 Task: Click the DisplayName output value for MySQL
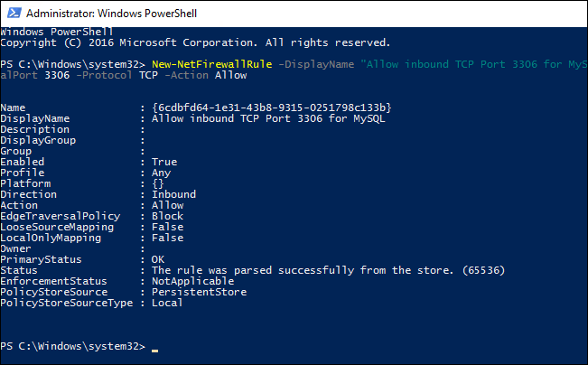coord(268,118)
